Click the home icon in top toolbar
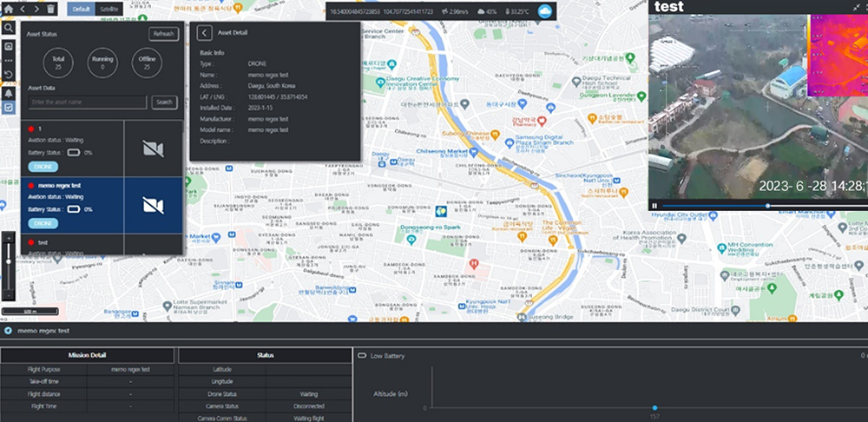Image resolution: width=868 pixels, height=422 pixels. [8, 9]
